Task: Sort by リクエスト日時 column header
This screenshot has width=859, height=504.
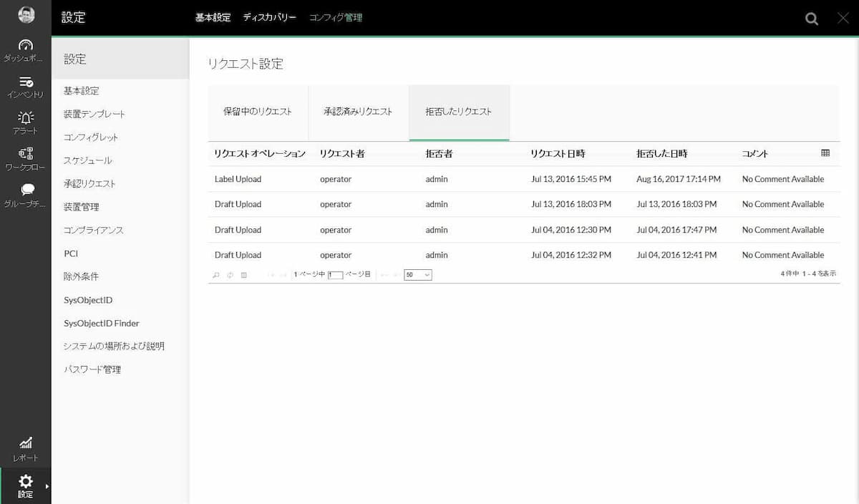Action: [558, 154]
